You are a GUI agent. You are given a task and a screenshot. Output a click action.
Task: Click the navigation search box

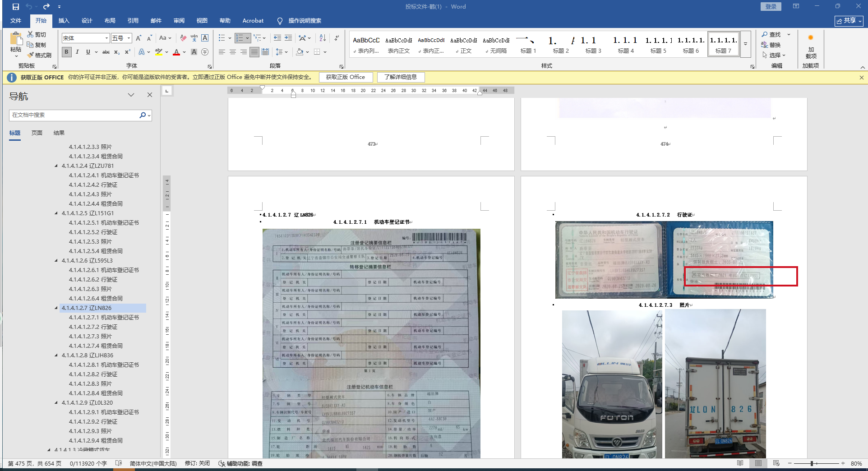74,115
